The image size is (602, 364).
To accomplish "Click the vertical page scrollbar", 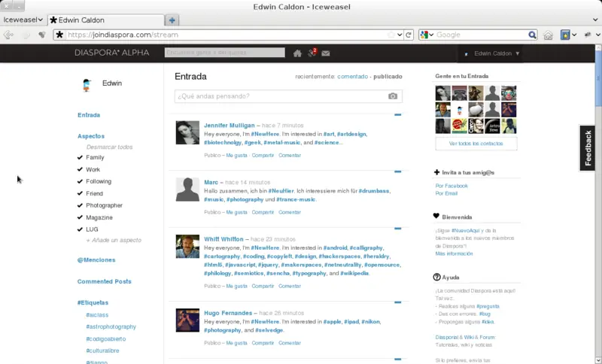I will click(x=597, y=205).
